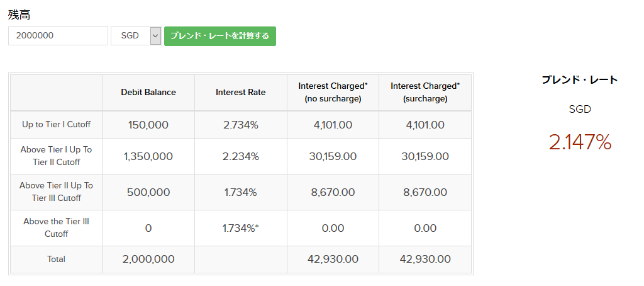Image resolution: width=644 pixels, height=286 pixels.
Task: Click the Interest Rate column header
Action: tap(241, 92)
